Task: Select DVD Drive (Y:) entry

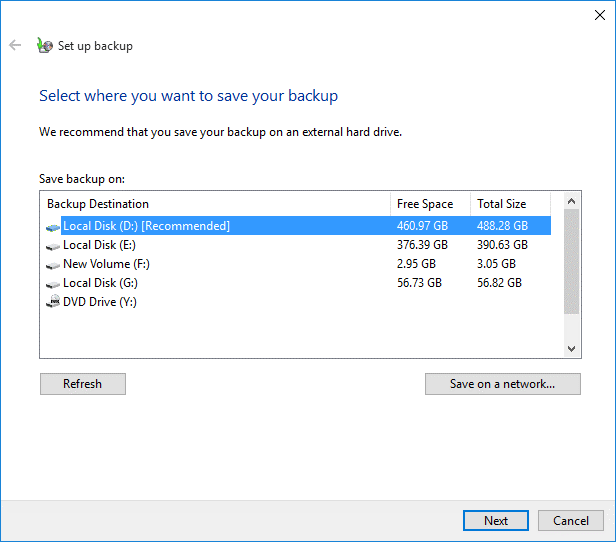Action: tap(99, 302)
